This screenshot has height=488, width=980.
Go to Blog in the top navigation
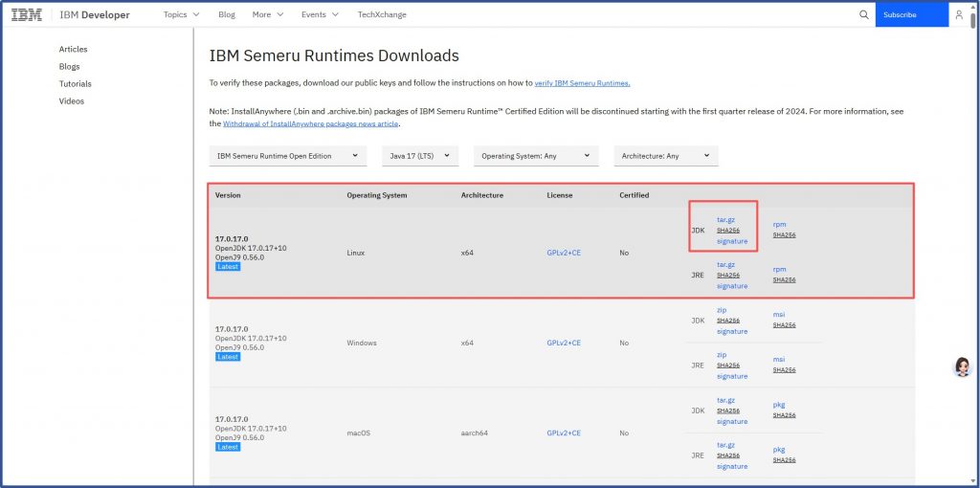coord(227,15)
